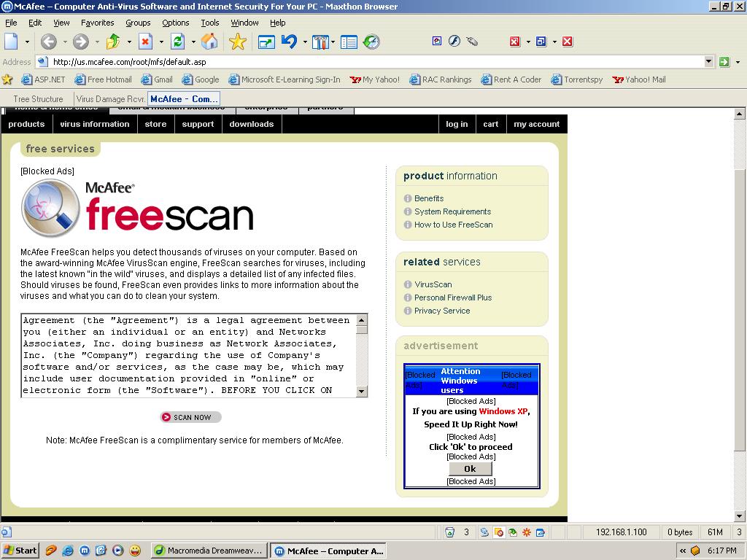Go to the Home page icon
Screen dimensions: 747x560
(209, 42)
